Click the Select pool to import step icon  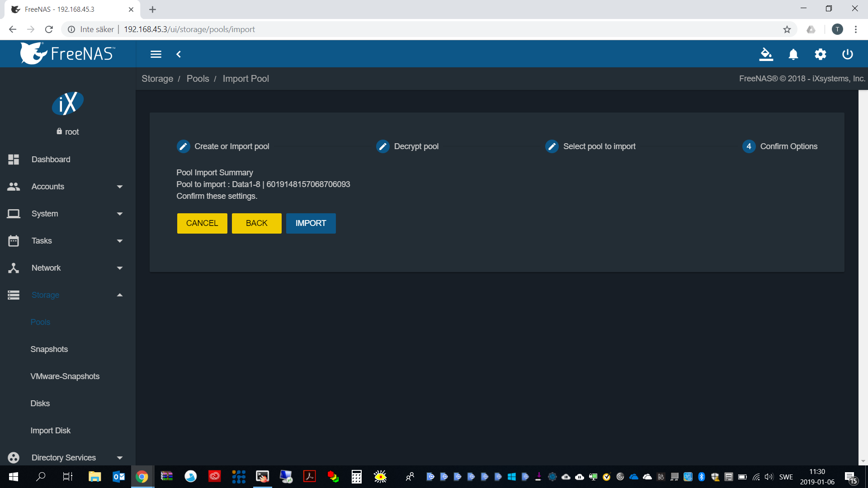pos(552,146)
